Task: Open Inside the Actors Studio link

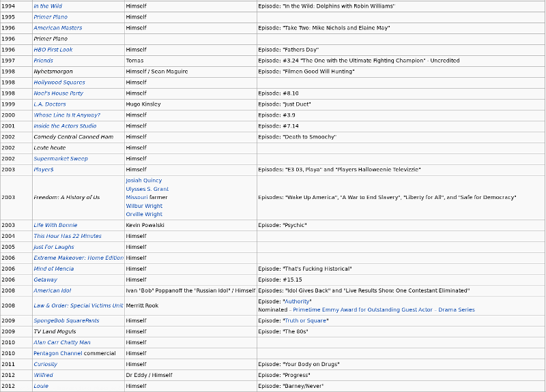Action: pyautogui.click(x=65, y=126)
